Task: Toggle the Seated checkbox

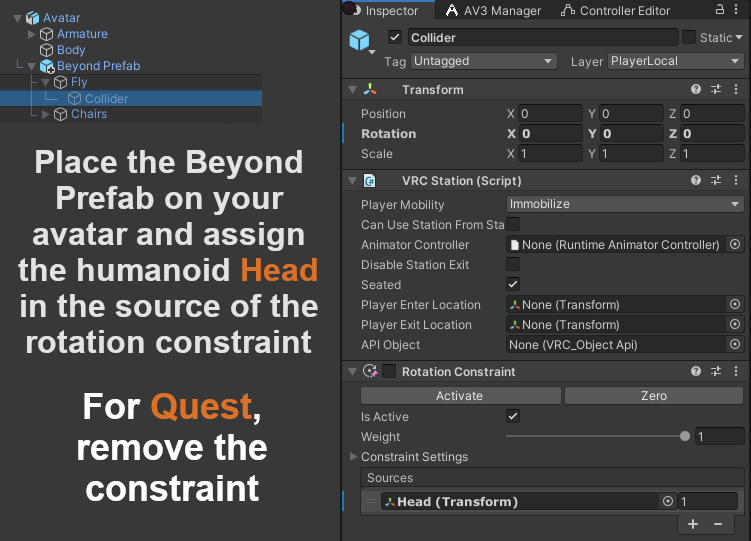Action: [x=513, y=285]
